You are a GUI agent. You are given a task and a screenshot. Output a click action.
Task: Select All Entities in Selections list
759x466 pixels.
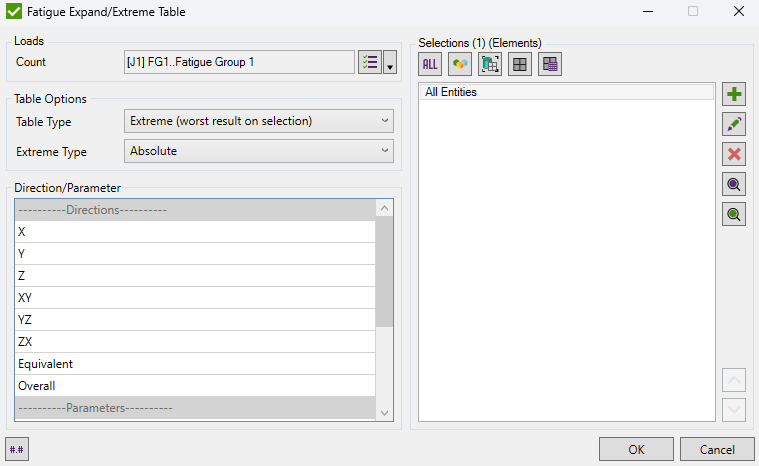[567, 92]
